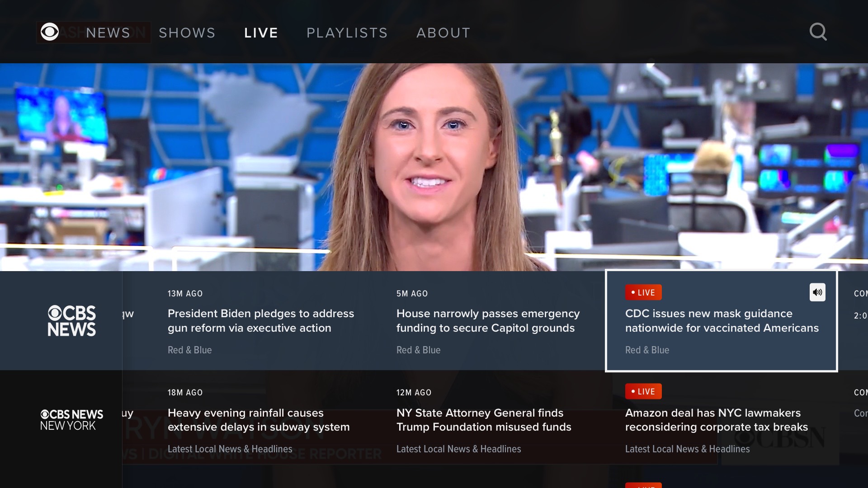Go to the ABOUT page
Viewport: 868px width, 488px height.
tap(443, 33)
